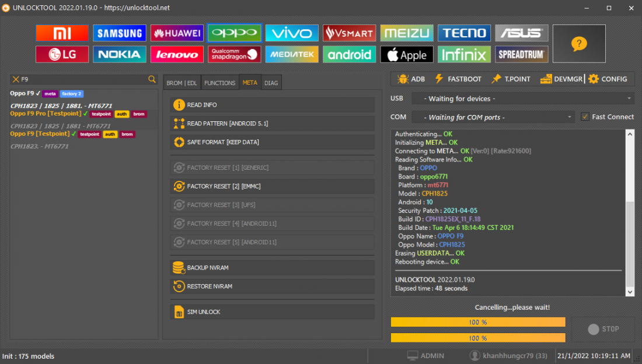This screenshot has height=364, width=642.
Task: Open the Vivo brand tile
Action: [292, 33]
